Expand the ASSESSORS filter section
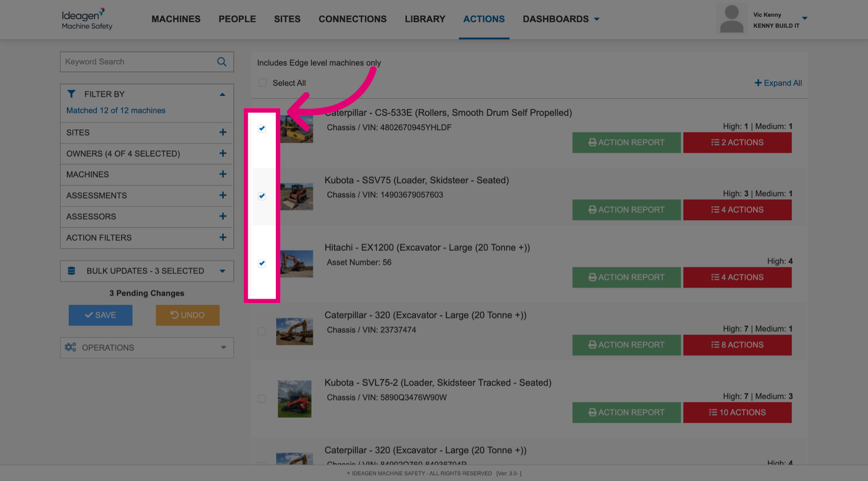 (147, 217)
